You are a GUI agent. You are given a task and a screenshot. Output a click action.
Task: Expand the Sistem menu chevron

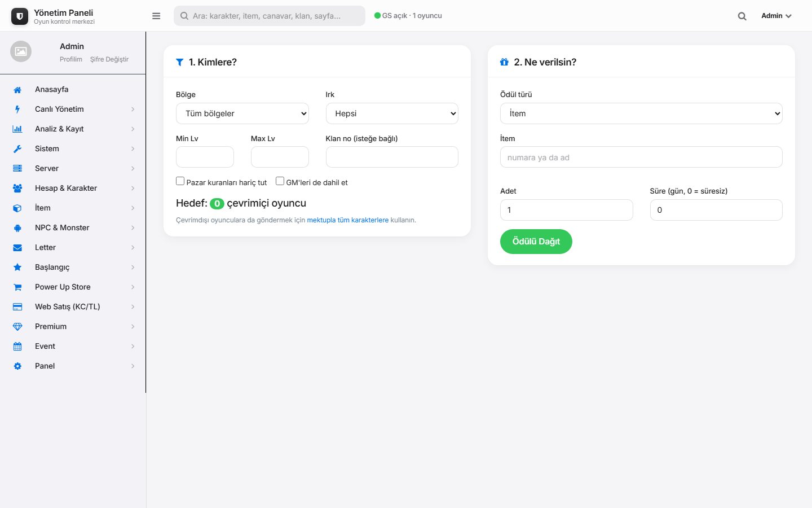click(133, 149)
